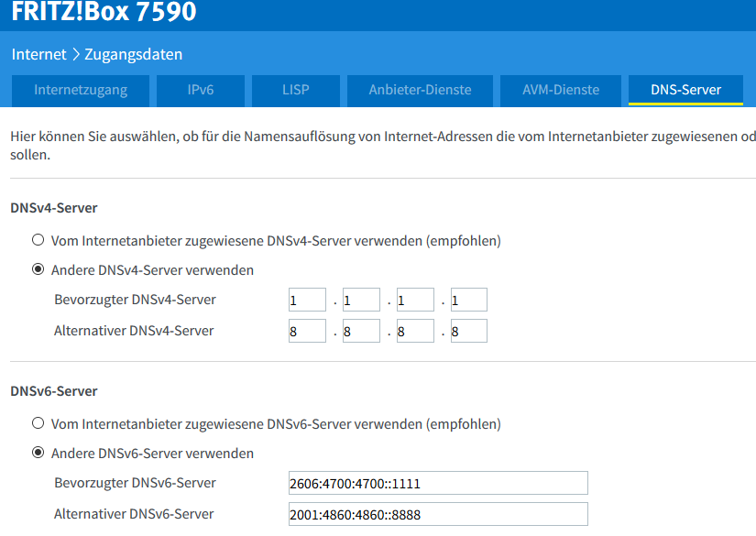This screenshot has width=756, height=536.
Task: Click the DNSv6-Server section heading
Action: 54,391
